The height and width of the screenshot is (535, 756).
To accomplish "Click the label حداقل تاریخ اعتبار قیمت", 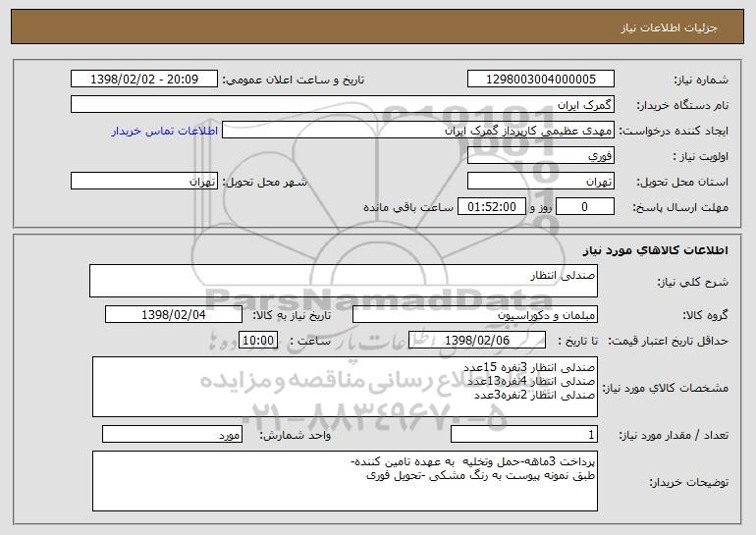I will [x=669, y=341].
